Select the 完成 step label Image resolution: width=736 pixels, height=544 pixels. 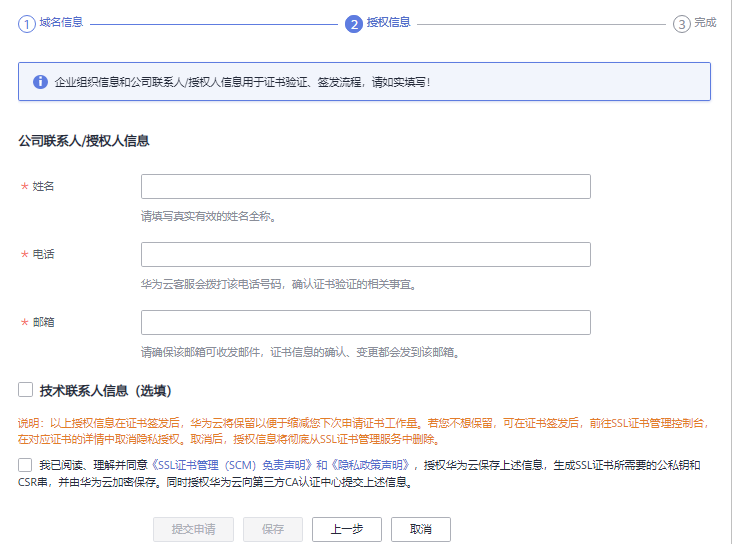pyautogui.click(x=705, y=22)
